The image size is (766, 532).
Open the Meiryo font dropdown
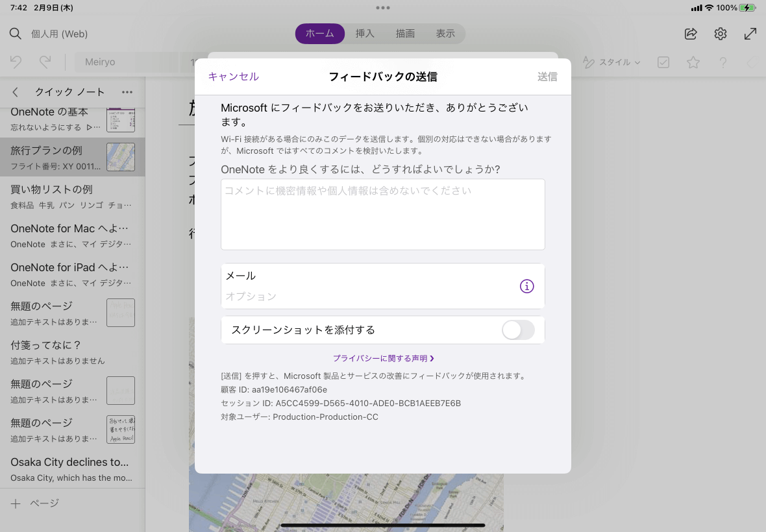127,62
